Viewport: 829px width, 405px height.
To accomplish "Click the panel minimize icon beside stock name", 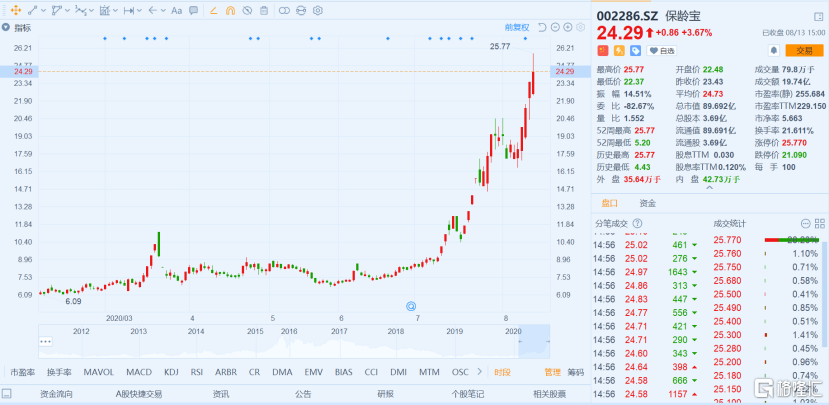I will (x=820, y=16).
